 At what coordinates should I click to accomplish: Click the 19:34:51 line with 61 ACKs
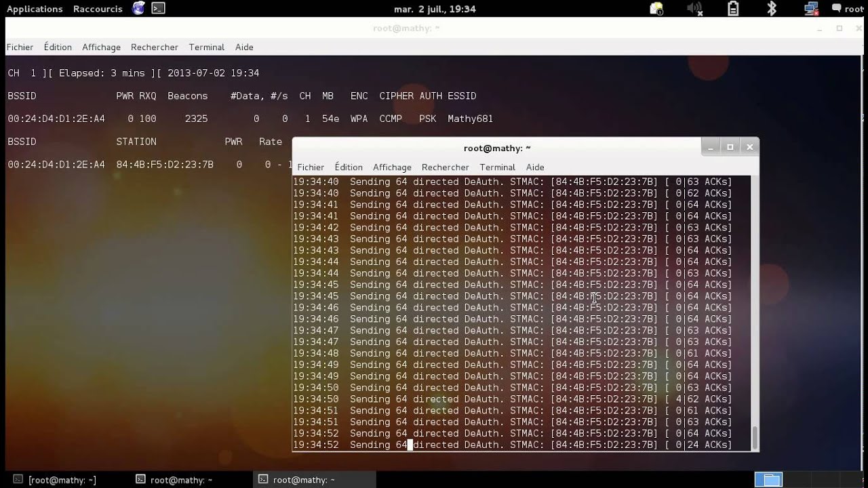(x=513, y=411)
